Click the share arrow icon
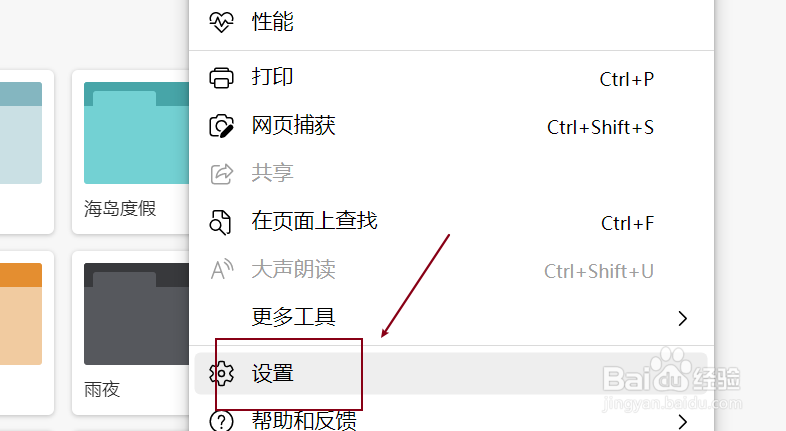 point(221,174)
